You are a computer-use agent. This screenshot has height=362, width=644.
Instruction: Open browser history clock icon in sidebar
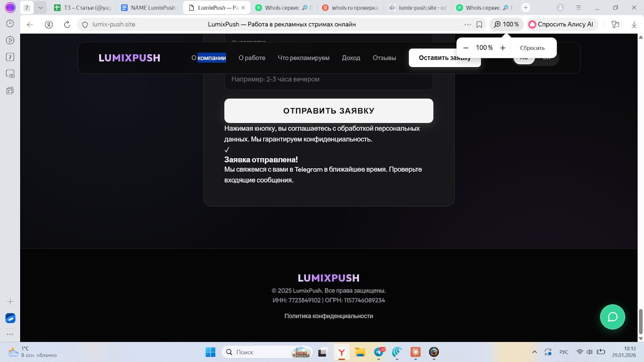pos(10,24)
